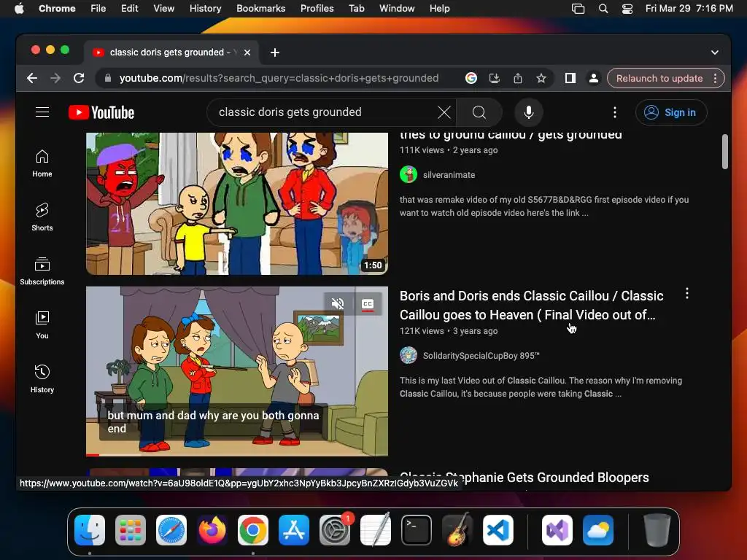Open the Bookmarks menu

click(260, 9)
